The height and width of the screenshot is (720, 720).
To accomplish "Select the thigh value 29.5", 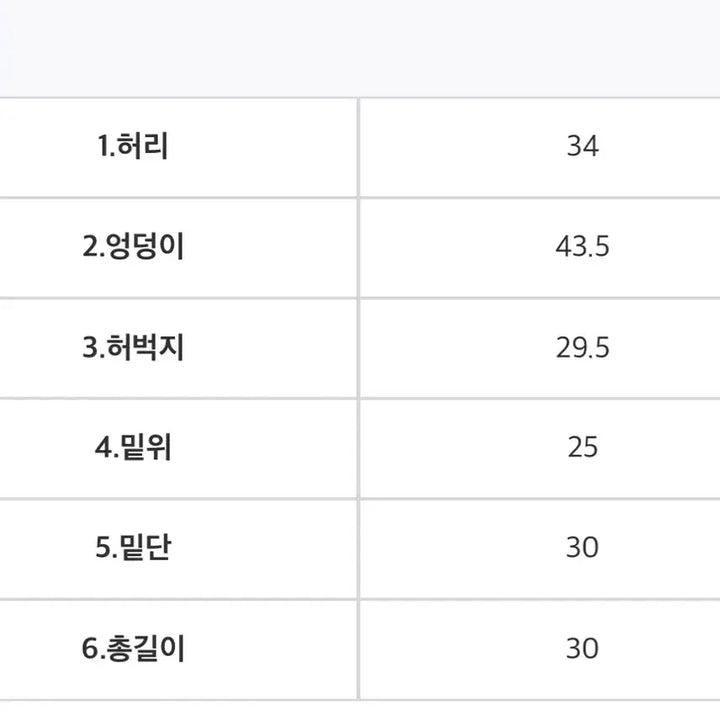I will tap(581, 348).
